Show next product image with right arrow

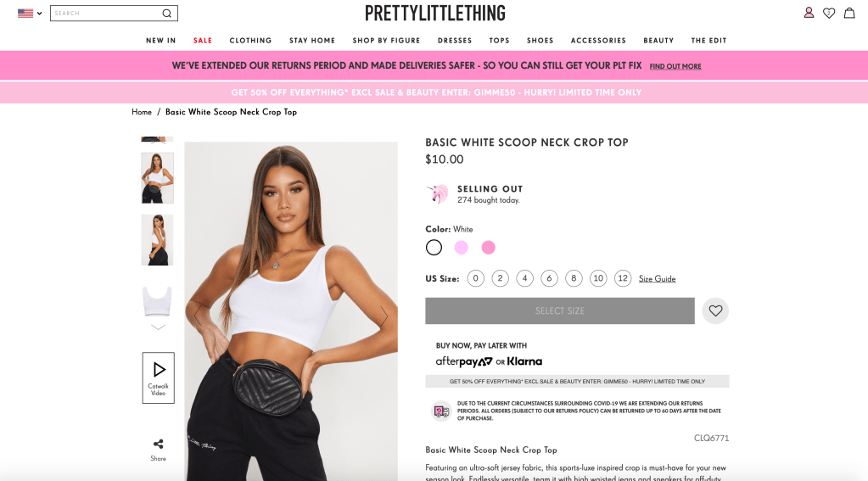click(384, 316)
